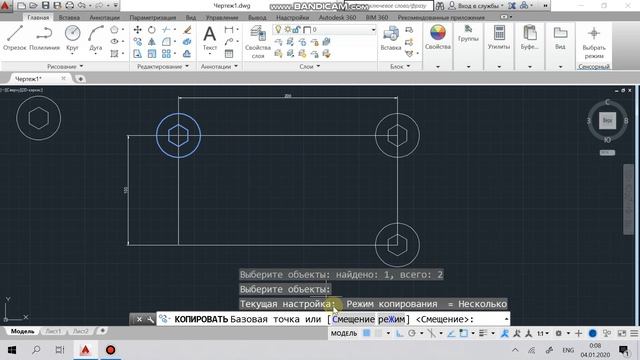Expand the Редактирование panel

(x=163, y=66)
